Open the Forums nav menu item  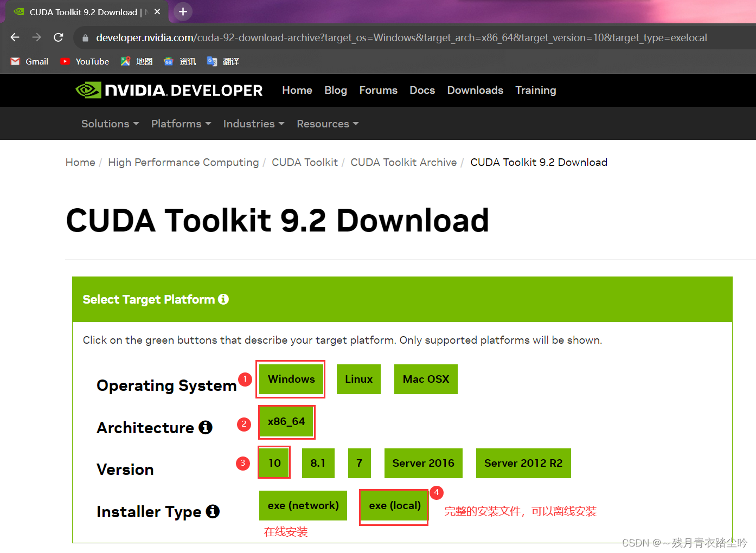(x=379, y=90)
